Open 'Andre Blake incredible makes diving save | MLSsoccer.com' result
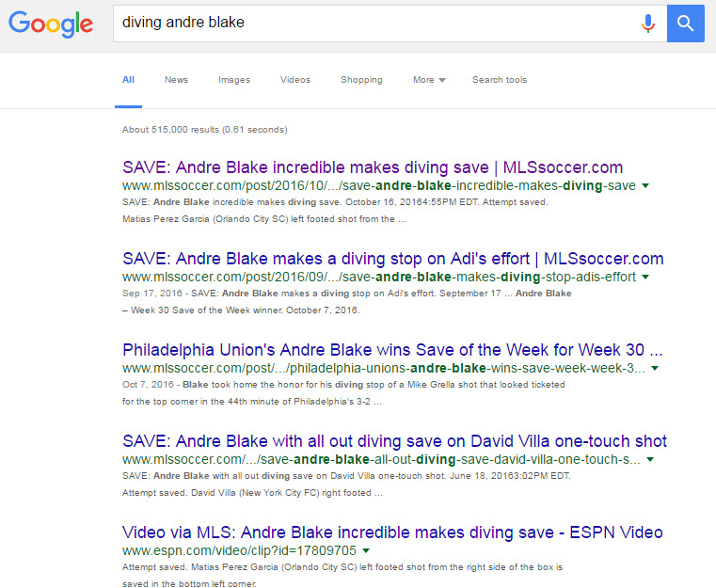716x588 pixels. 373,167
